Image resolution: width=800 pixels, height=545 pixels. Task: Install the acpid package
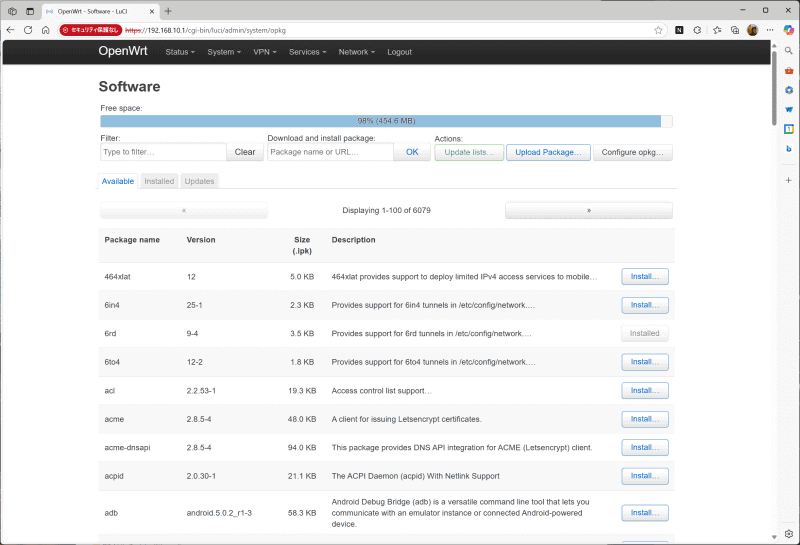pyautogui.click(x=645, y=476)
